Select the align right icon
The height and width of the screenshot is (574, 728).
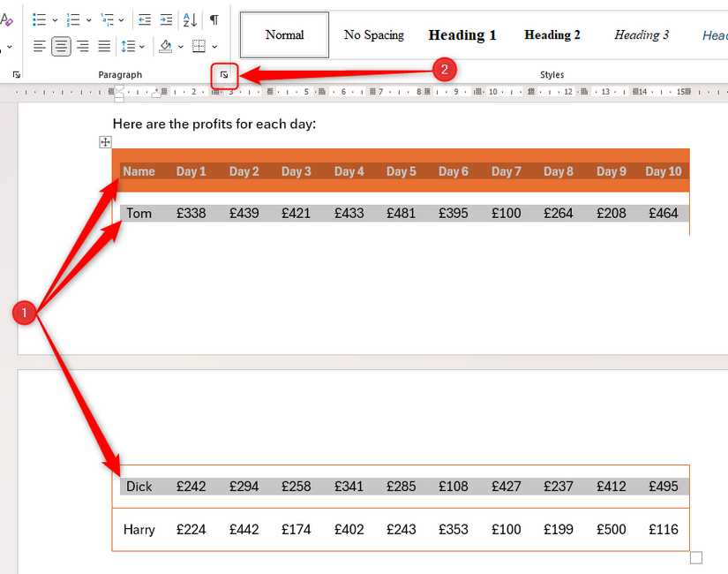click(x=82, y=46)
